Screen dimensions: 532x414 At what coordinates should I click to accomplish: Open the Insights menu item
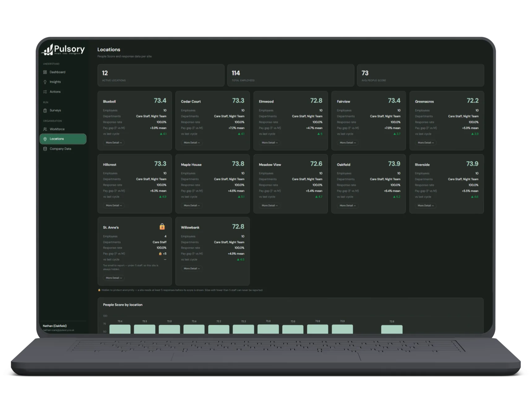point(63,82)
